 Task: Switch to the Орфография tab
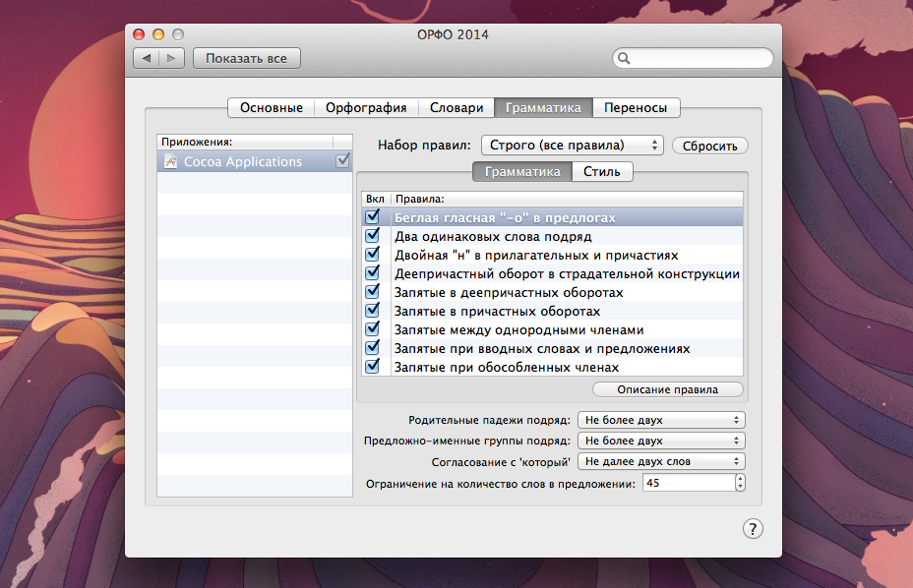(x=366, y=108)
